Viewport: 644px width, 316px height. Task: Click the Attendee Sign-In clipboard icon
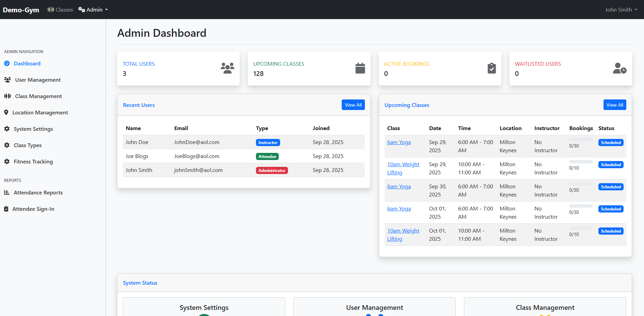pyautogui.click(x=6, y=208)
